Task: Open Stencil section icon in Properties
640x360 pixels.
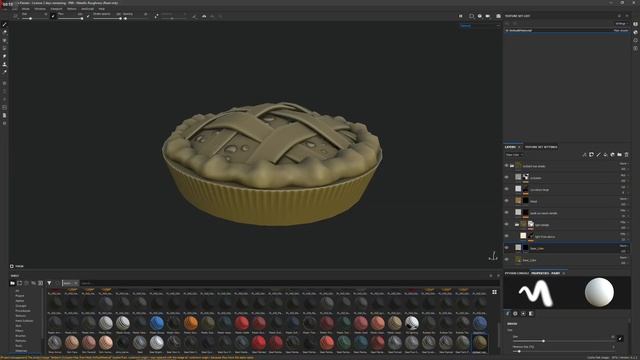Action: pos(523,313)
